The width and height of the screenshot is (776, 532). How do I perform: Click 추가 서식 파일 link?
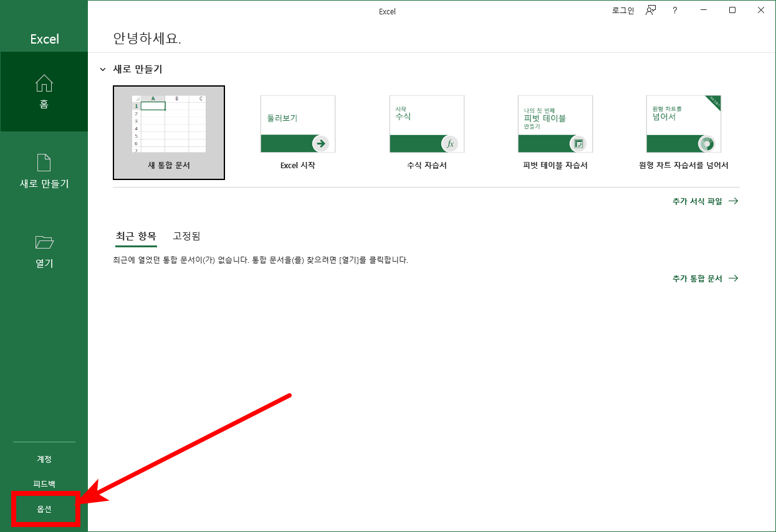point(705,201)
